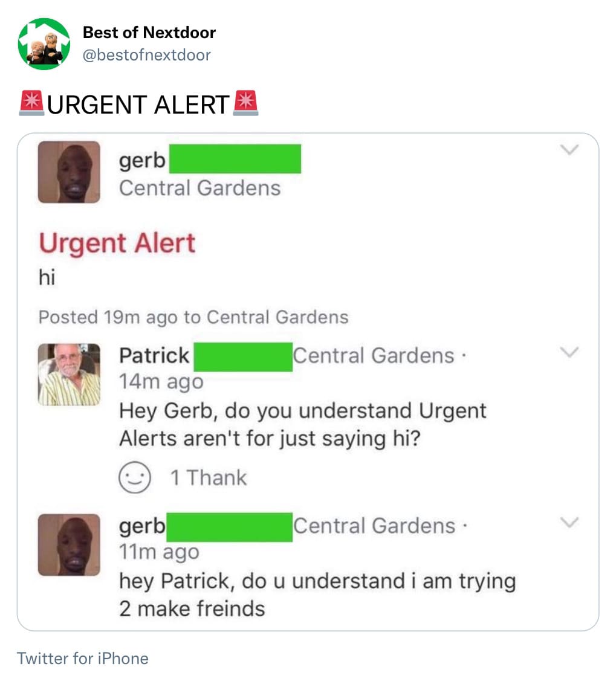616x687 pixels.
Task: Expand the chevron menu on gerb's original post
Action: (569, 149)
